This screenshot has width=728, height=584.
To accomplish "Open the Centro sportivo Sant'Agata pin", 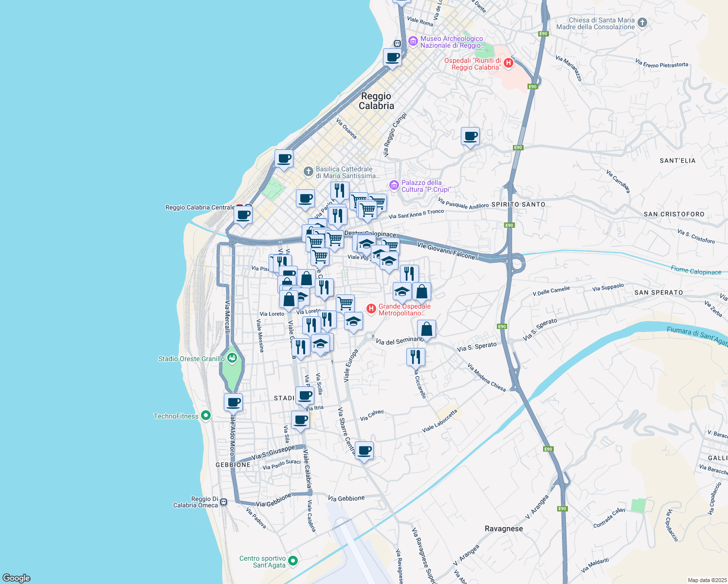I will [293, 561].
